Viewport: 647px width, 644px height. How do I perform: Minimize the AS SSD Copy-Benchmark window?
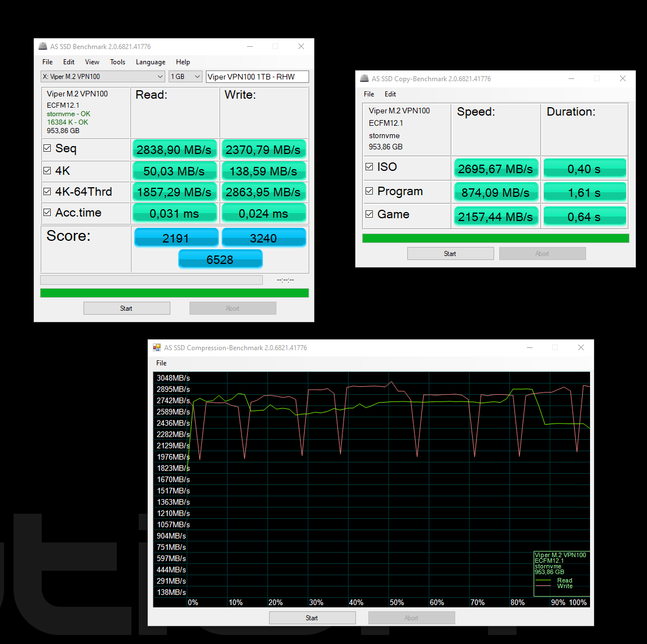click(x=571, y=78)
